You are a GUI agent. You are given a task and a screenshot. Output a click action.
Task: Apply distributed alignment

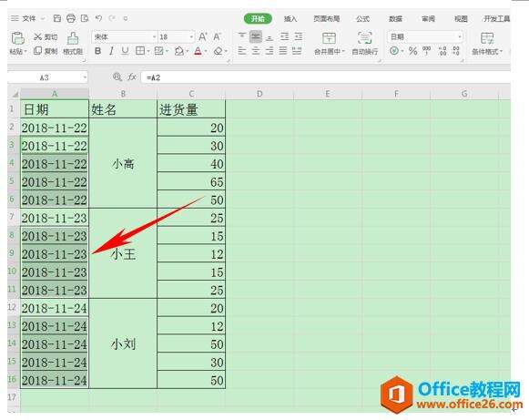click(x=297, y=51)
